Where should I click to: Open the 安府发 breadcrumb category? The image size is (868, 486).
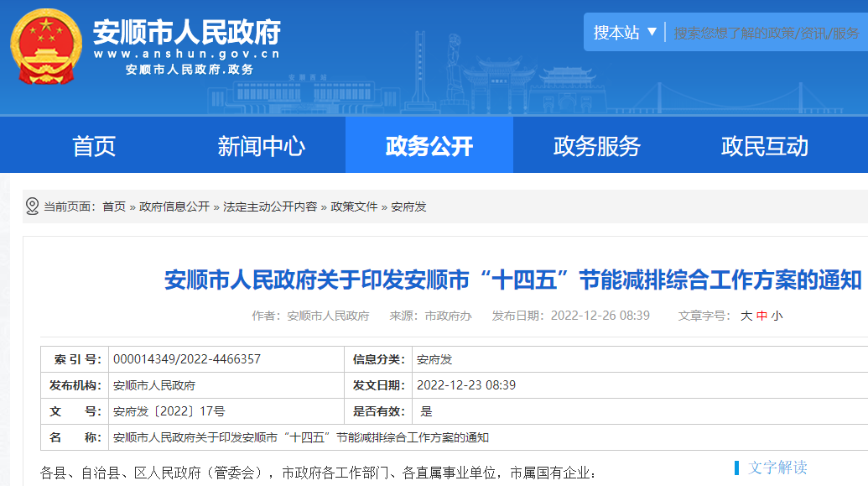410,205
